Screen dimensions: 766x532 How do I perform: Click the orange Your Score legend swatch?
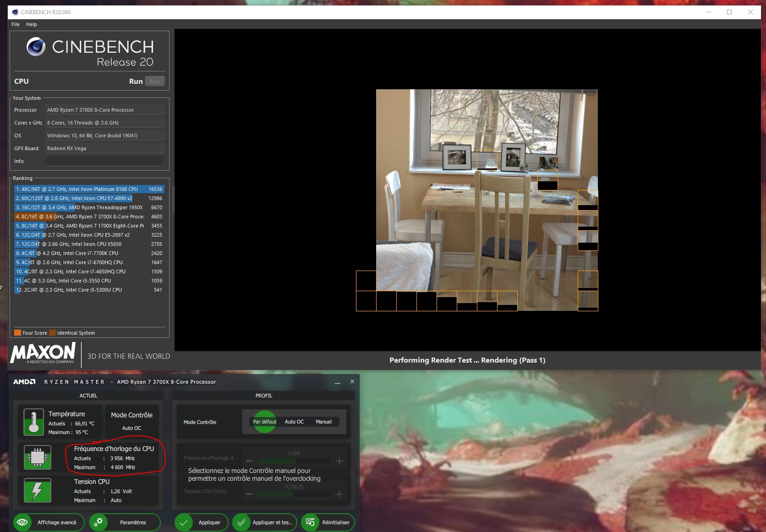(x=17, y=333)
